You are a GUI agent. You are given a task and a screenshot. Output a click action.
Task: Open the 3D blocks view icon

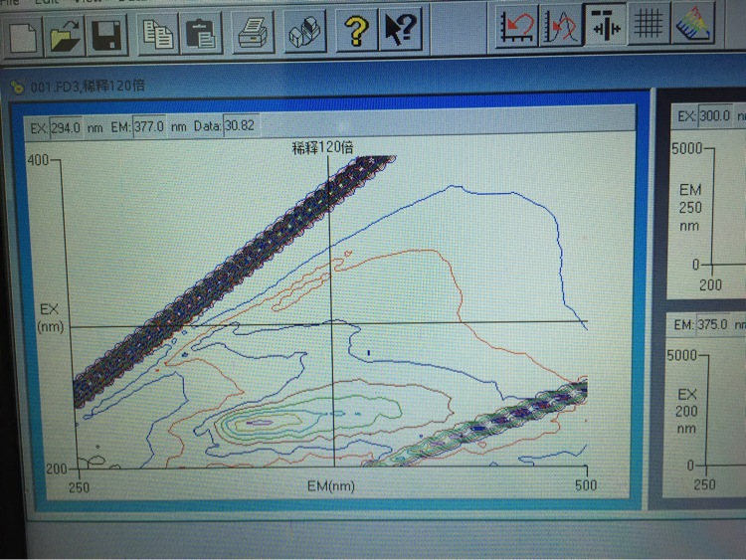click(305, 32)
